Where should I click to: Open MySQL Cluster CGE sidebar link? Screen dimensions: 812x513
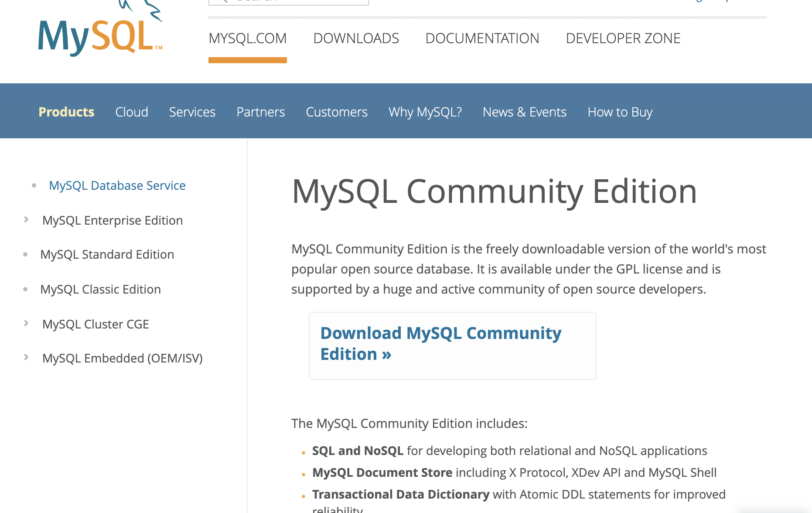coord(96,324)
